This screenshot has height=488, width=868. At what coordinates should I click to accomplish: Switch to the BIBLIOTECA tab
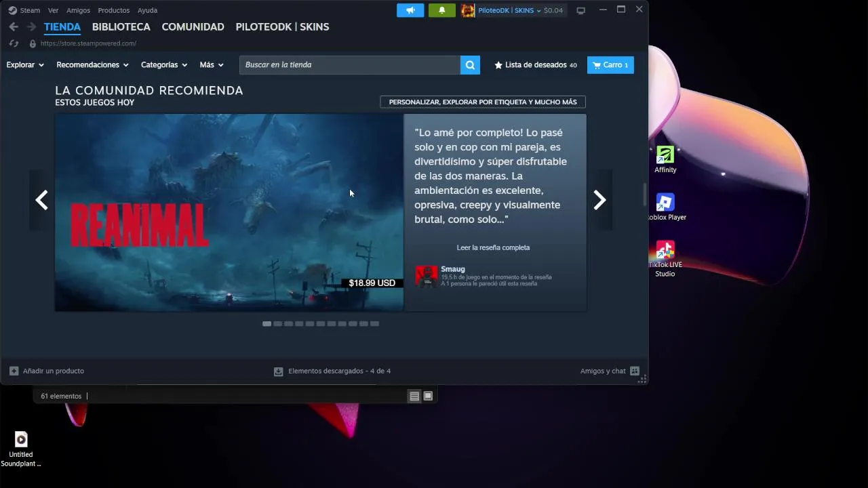[x=121, y=26]
